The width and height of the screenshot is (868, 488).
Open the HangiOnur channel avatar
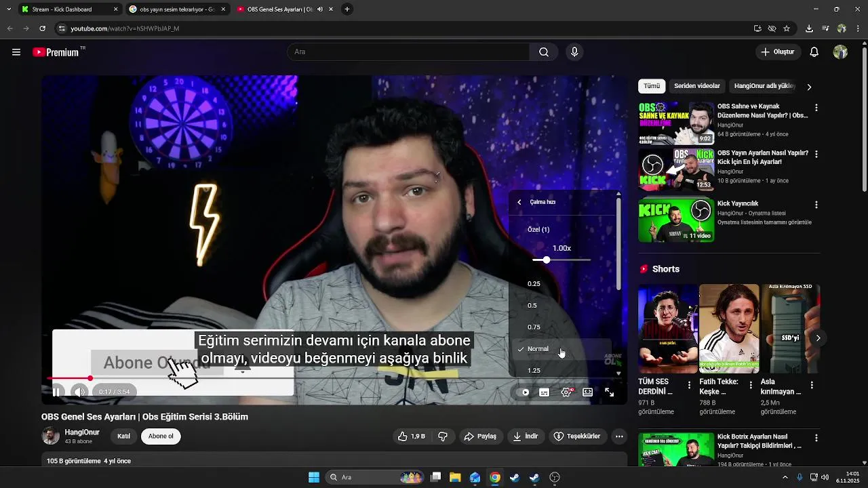51,436
